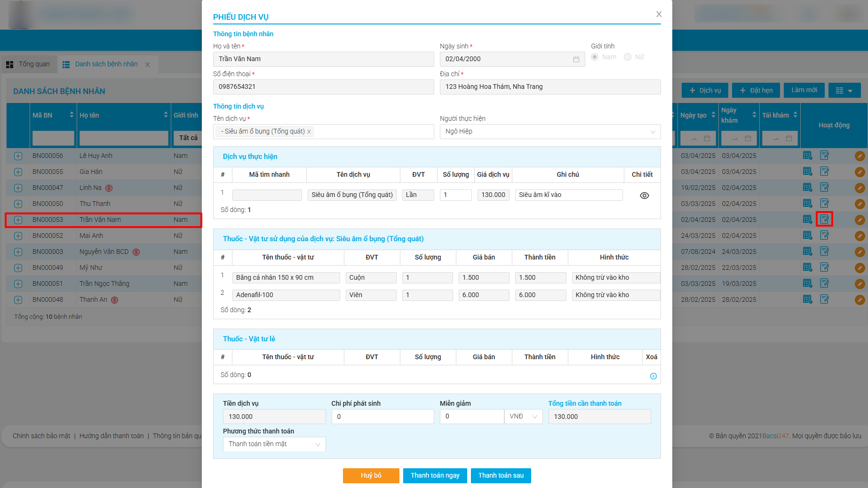Expand the row of BN000053

(18, 220)
